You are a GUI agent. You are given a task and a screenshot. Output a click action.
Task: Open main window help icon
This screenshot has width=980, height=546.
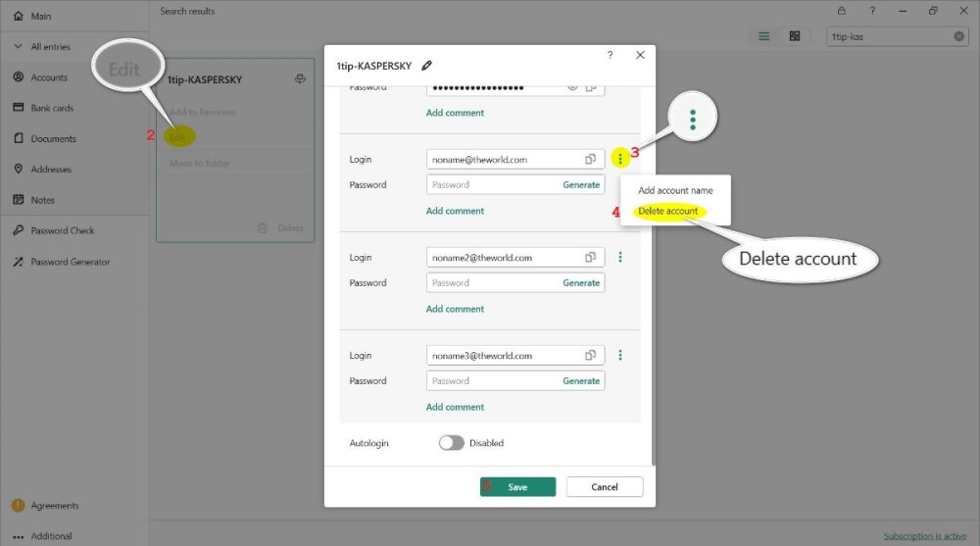[872, 11]
